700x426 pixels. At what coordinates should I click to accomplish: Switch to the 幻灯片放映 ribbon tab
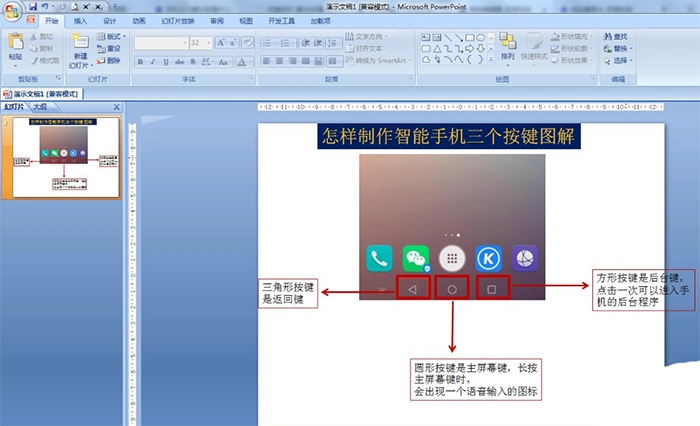tap(178, 21)
